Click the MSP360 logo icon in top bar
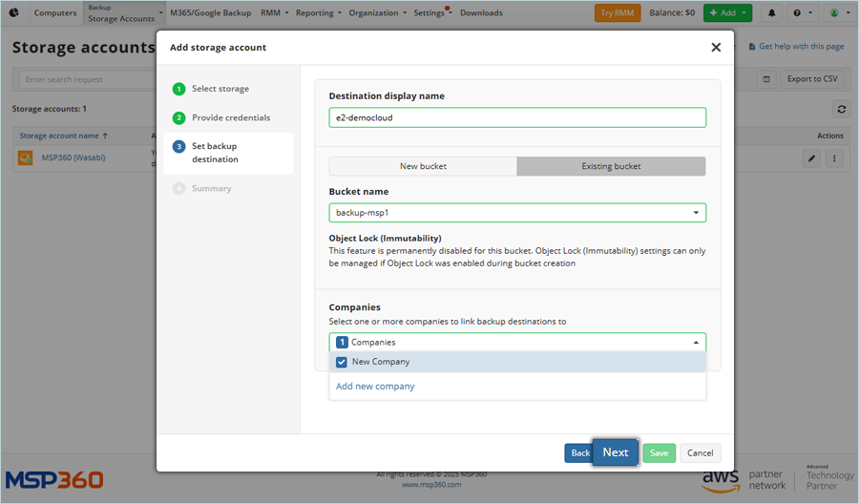 click(x=14, y=13)
